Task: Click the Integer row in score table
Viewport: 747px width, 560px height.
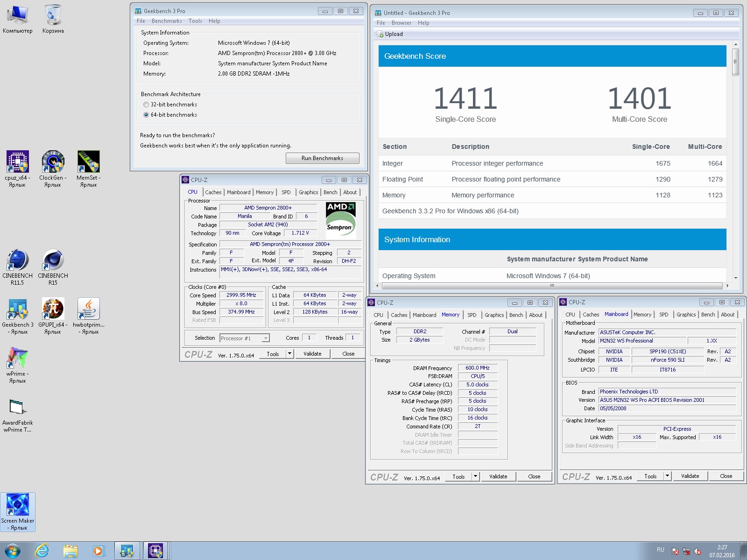Action: click(552, 163)
